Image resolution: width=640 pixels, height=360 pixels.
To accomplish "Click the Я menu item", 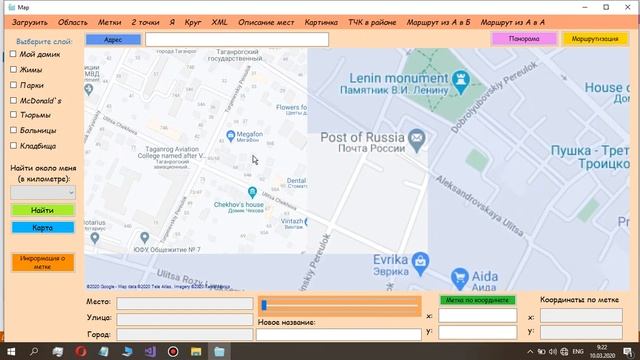I will coord(172,22).
